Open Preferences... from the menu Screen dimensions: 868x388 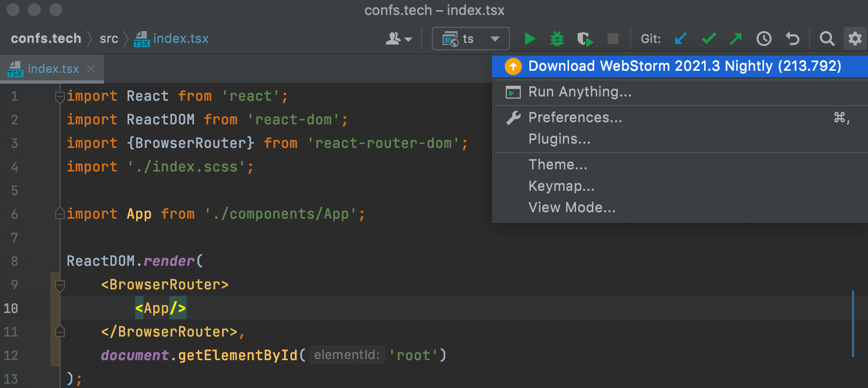point(680,117)
